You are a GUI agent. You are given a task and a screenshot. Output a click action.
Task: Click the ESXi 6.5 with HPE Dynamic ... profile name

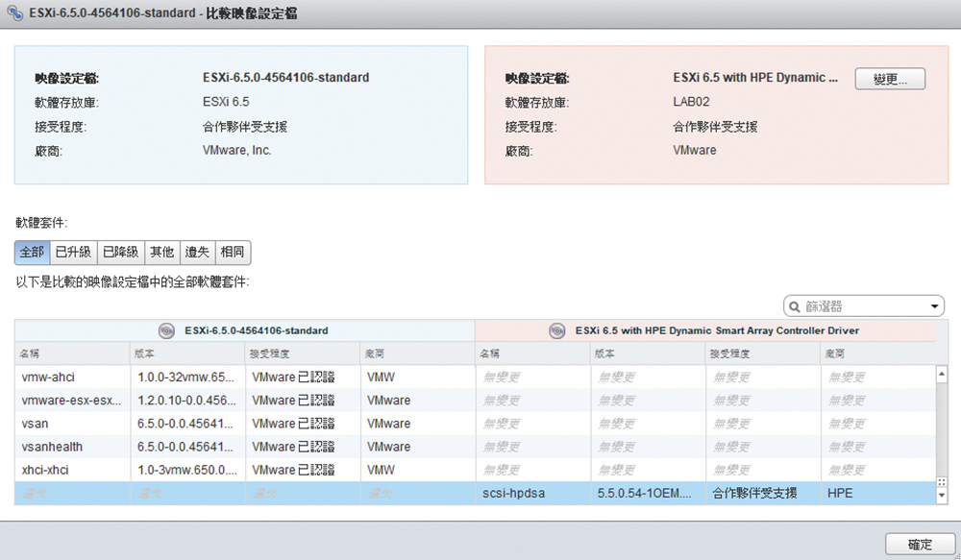click(x=755, y=78)
